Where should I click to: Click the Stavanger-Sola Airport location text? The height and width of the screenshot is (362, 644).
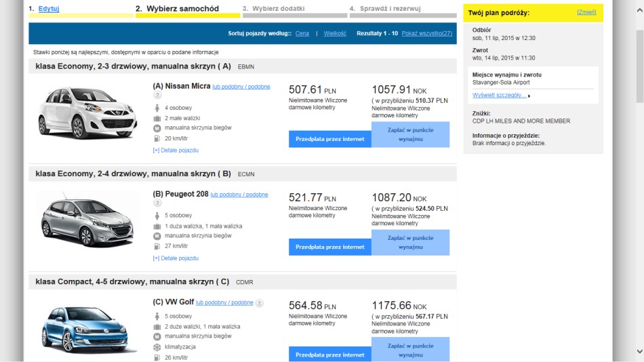[501, 82]
